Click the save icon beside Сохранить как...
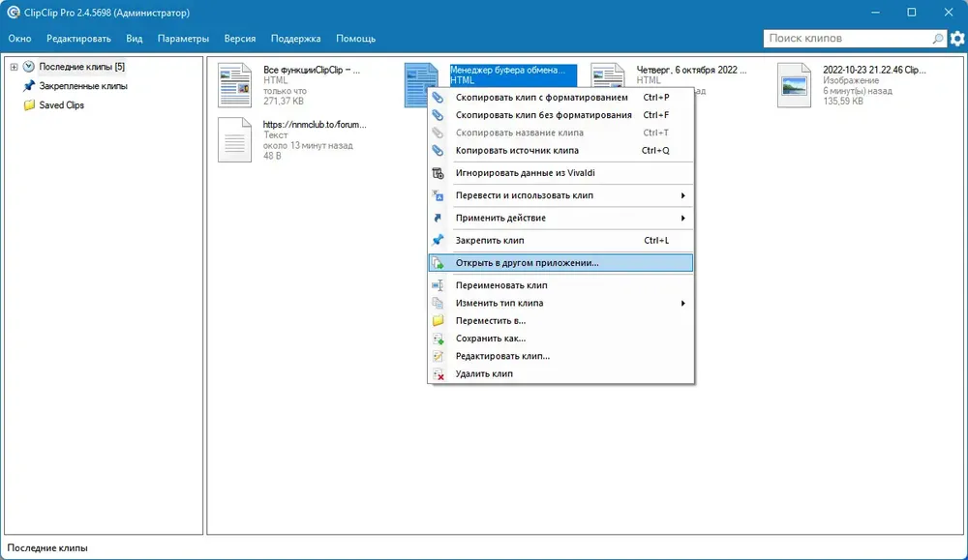The image size is (968, 560). coord(438,338)
